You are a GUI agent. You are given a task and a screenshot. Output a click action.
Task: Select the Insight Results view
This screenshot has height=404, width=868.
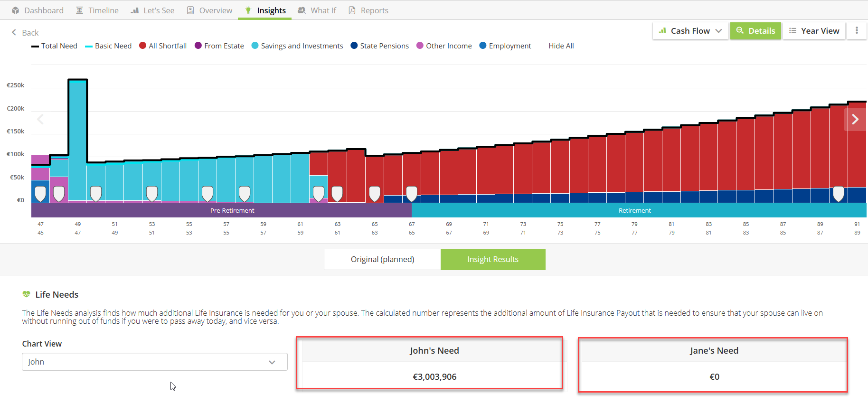click(x=493, y=259)
